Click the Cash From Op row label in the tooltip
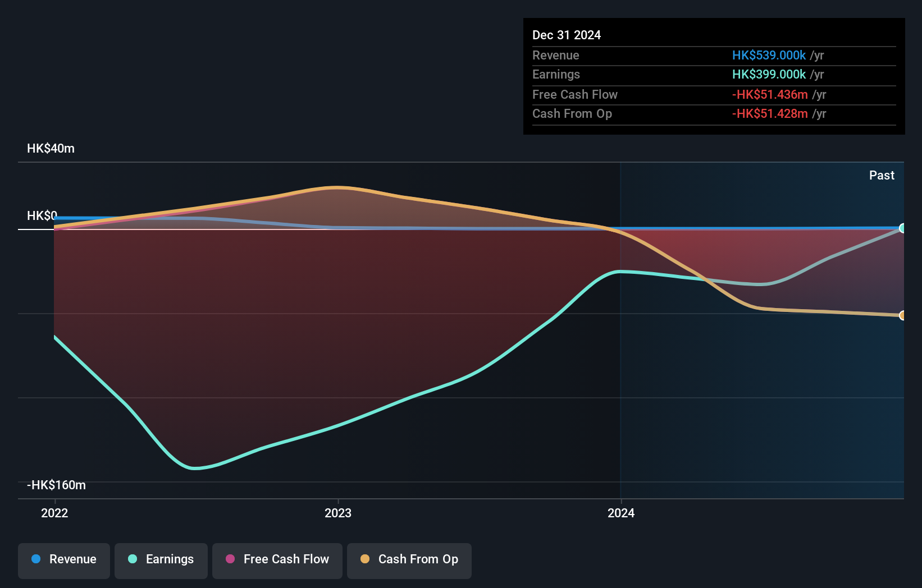This screenshot has width=922, height=588. point(572,113)
